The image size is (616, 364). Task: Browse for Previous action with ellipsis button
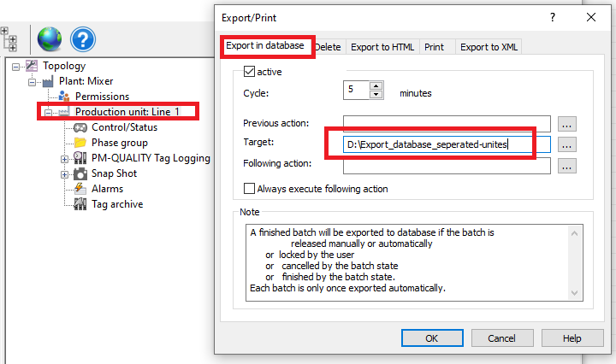tap(566, 124)
